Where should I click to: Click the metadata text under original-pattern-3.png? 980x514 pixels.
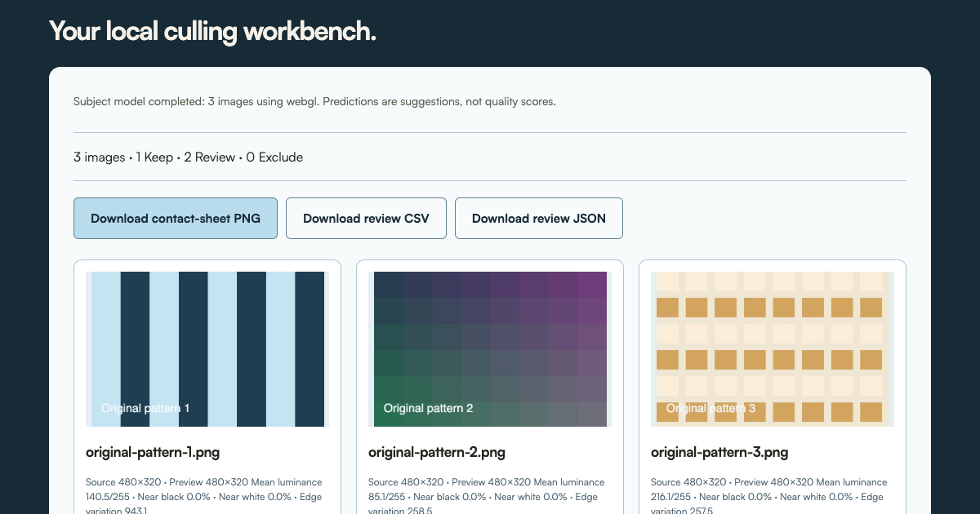tap(769, 496)
